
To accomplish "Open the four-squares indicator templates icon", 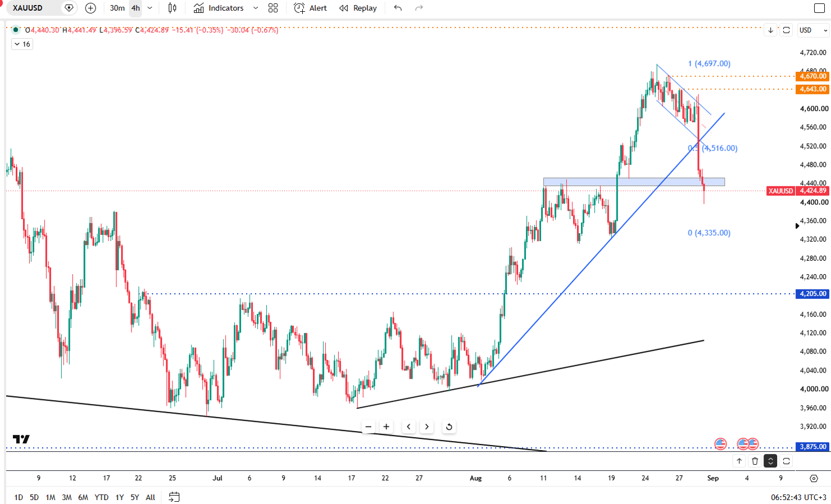I will click(x=273, y=8).
